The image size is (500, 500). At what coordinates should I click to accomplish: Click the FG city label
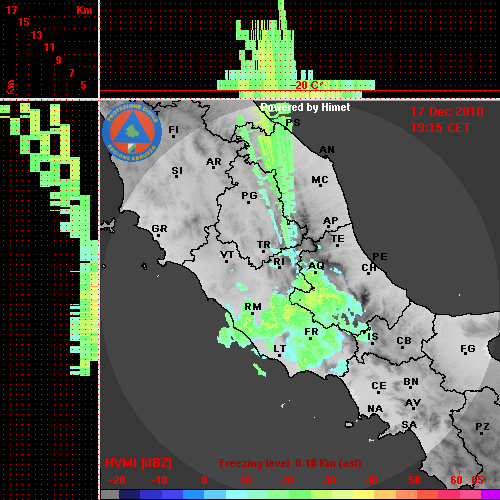pyautogui.click(x=468, y=349)
